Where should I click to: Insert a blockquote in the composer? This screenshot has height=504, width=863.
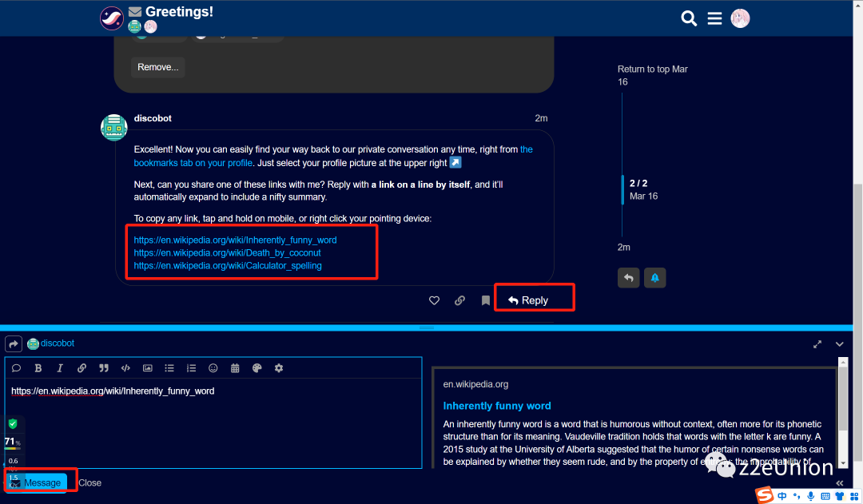[104, 368]
